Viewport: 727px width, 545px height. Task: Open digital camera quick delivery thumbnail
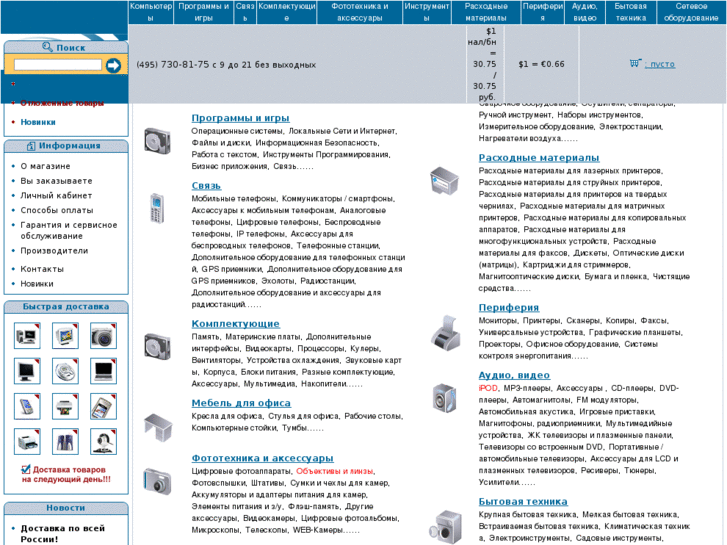click(x=103, y=335)
